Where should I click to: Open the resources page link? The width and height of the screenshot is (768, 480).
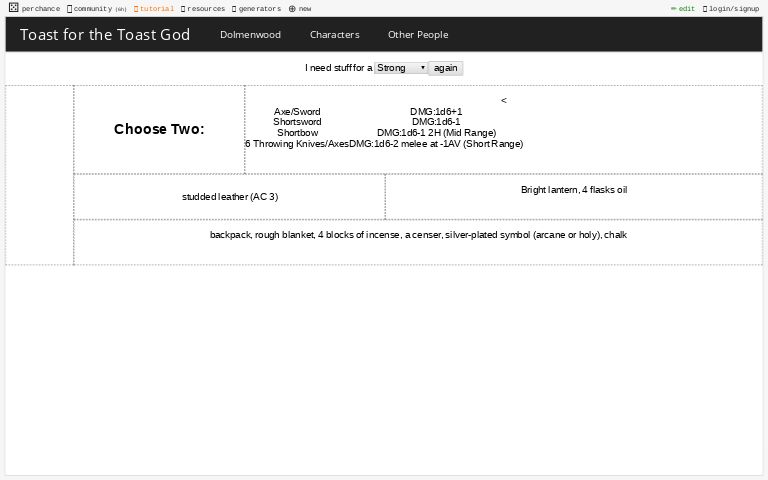tap(205, 9)
